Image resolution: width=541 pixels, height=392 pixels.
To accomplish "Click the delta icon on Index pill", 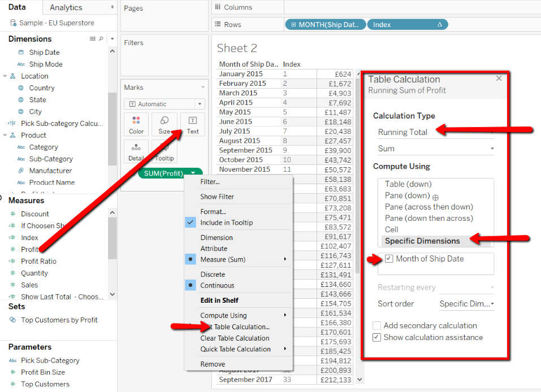I will 440,24.
